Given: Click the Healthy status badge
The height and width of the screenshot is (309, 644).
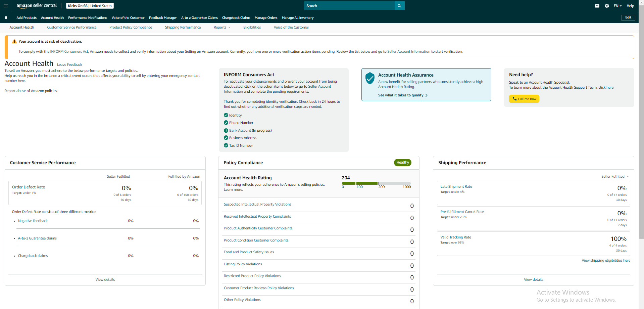Looking at the screenshot, I should coord(403,163).
